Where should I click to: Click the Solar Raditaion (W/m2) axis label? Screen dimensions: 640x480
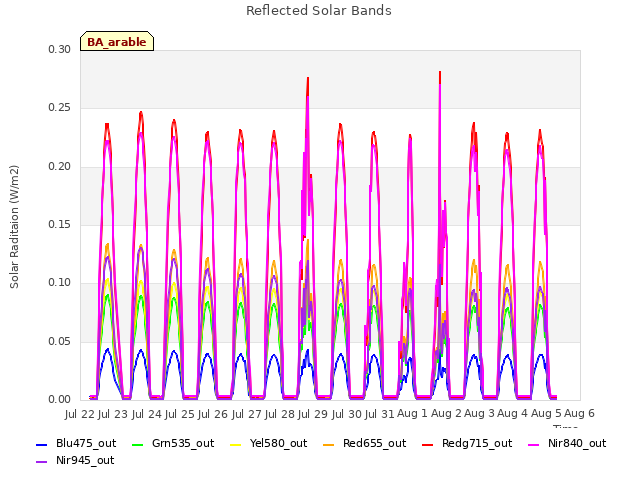(x=14, y=227)
